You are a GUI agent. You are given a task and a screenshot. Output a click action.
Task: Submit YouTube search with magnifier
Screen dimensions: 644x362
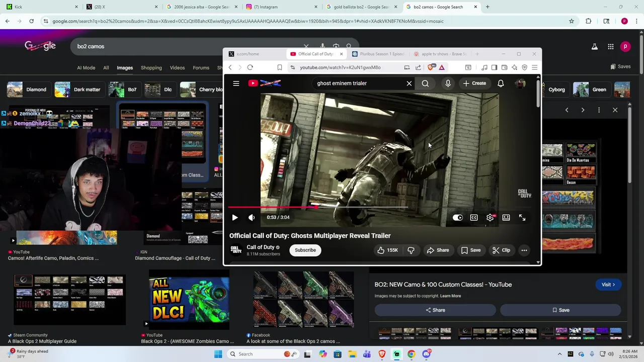pyautogui.click(x=425, y=83)
